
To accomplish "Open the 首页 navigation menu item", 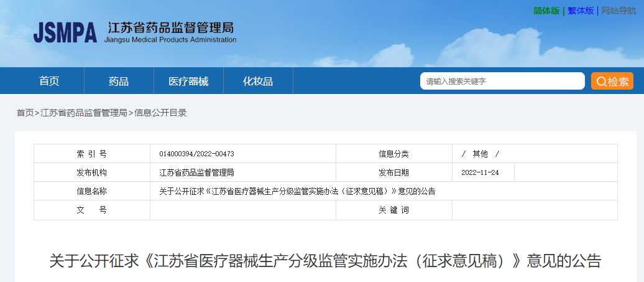I will (x=49, y=81).
